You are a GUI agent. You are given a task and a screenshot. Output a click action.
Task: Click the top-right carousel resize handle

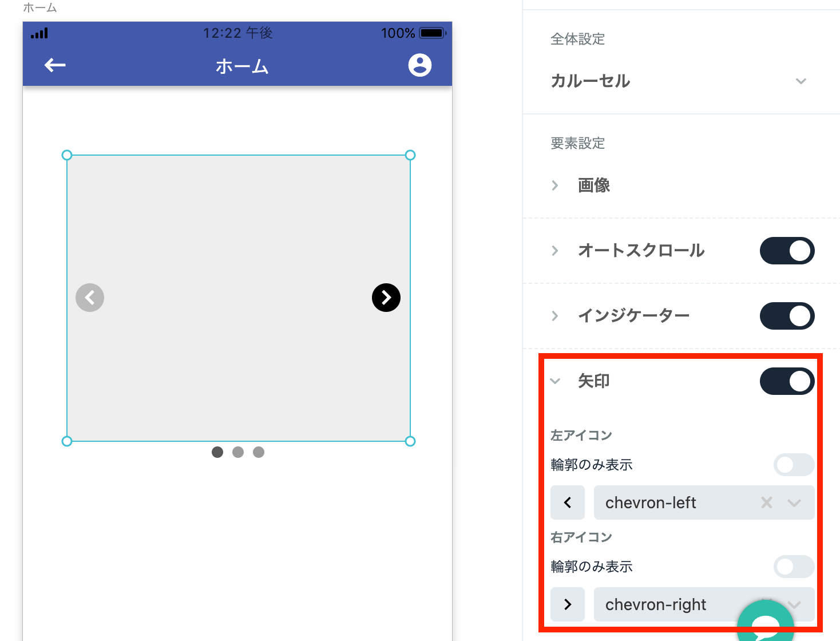click(x=410, y=155)
